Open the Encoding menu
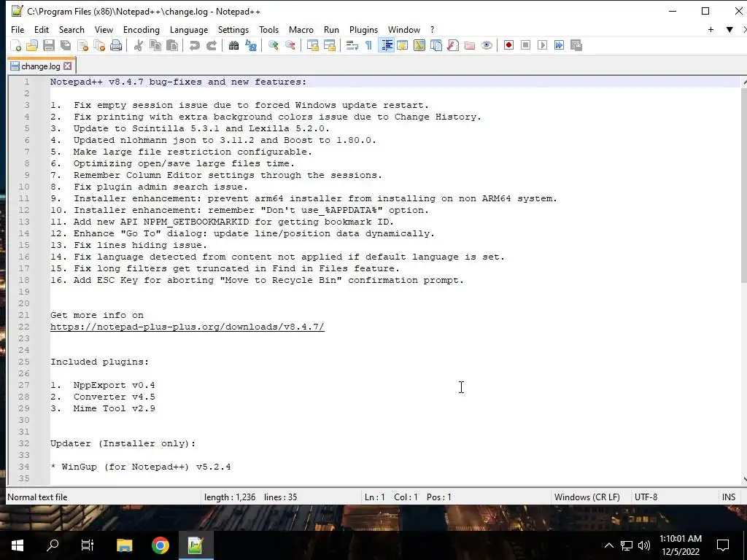The height and width of the screenshot is (560, 747). pos(142,29)
